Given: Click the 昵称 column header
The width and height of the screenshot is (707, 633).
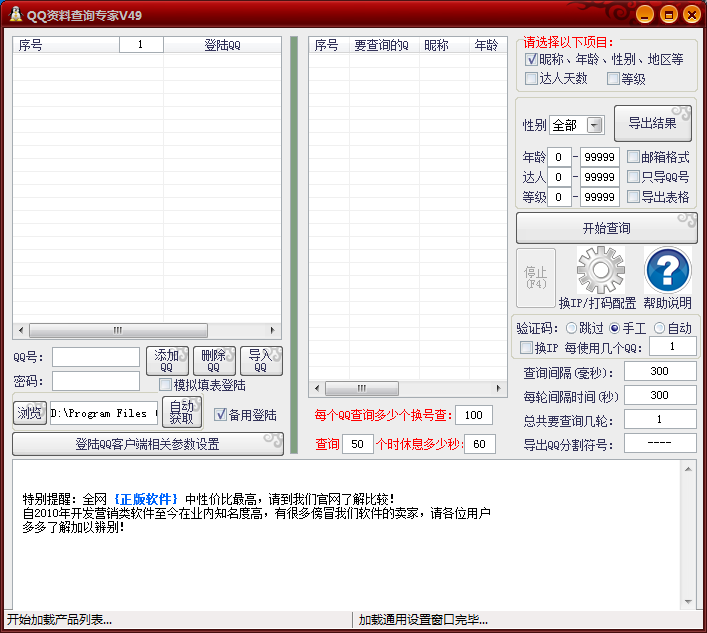Looking at the screenshot, I should [444, 45].
